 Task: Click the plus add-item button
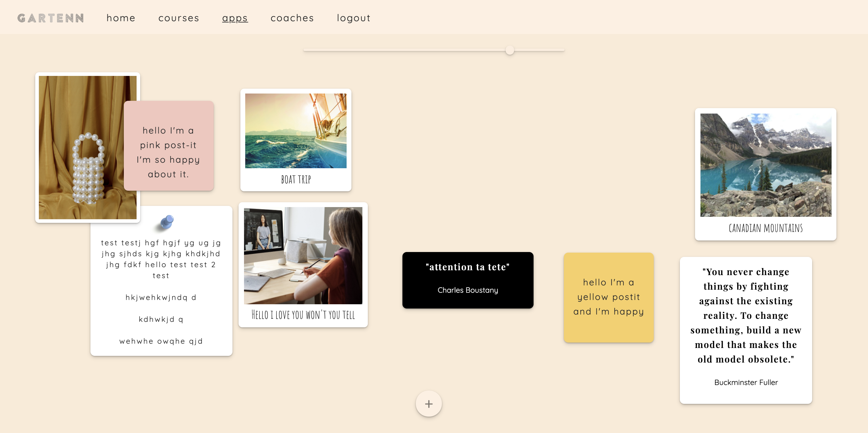pyautogui.click(x=429, y=404)
